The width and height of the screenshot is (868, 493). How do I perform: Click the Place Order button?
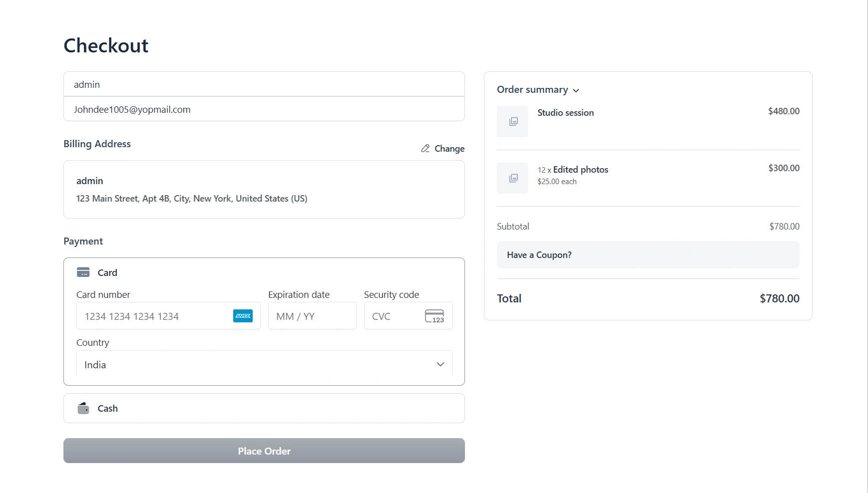(264, 451)
